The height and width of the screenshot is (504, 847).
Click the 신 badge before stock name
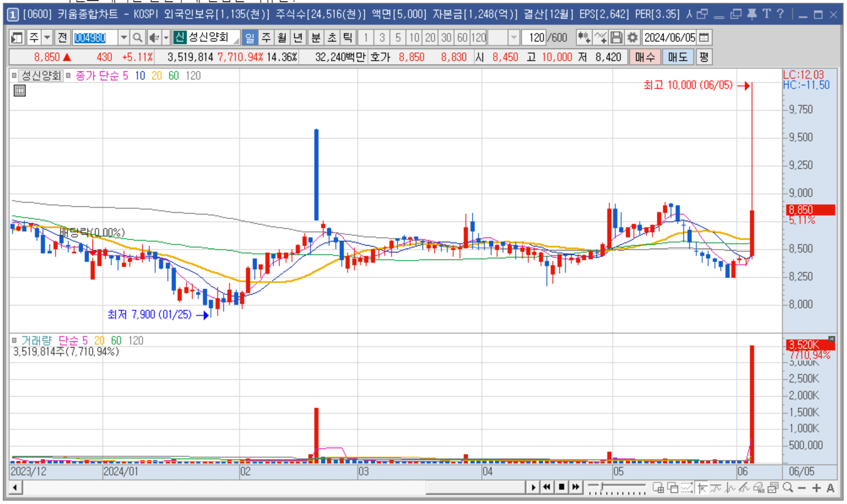[180, 38]
